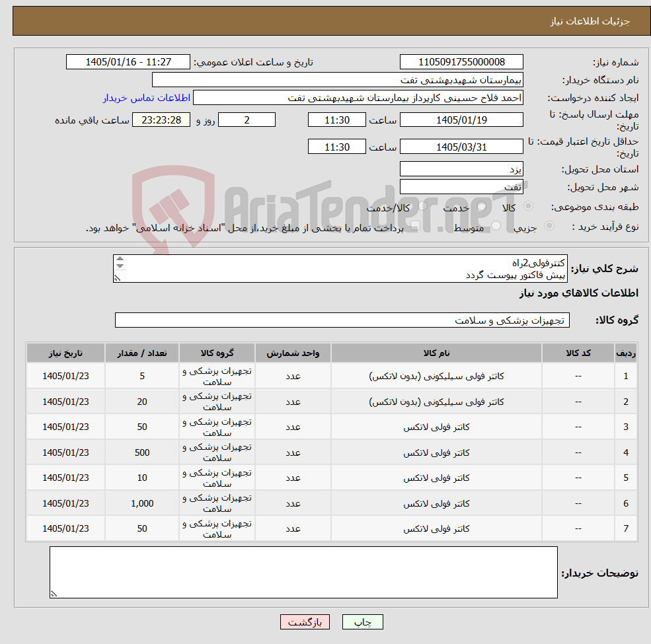Viewport: 651px width, 644px height.
Task: Select the خدمت radio button
Action: [x=482, y=206]
